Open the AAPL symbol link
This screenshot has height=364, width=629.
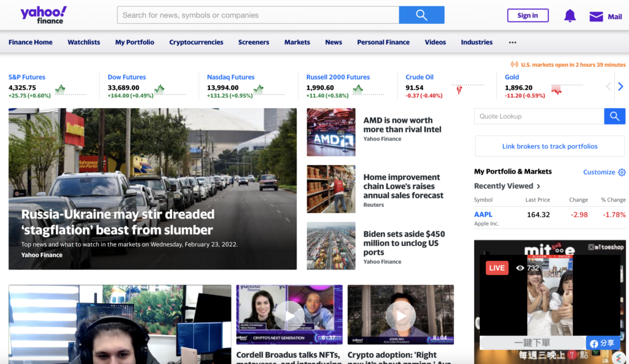point(483,214)
